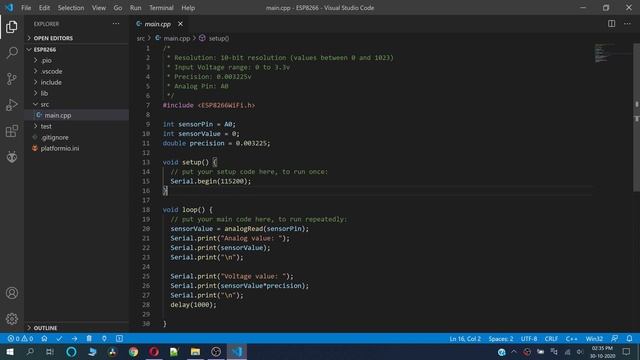This screenshot has height=360, width=640.
Task: Expand the include folder
Action: (x=77, y=82)
